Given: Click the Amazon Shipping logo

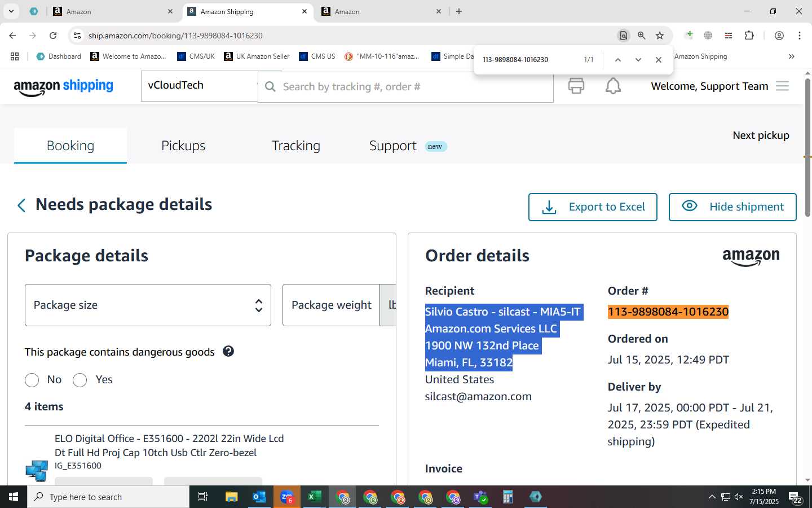Looking at the screenshot, I should (63, 87).
